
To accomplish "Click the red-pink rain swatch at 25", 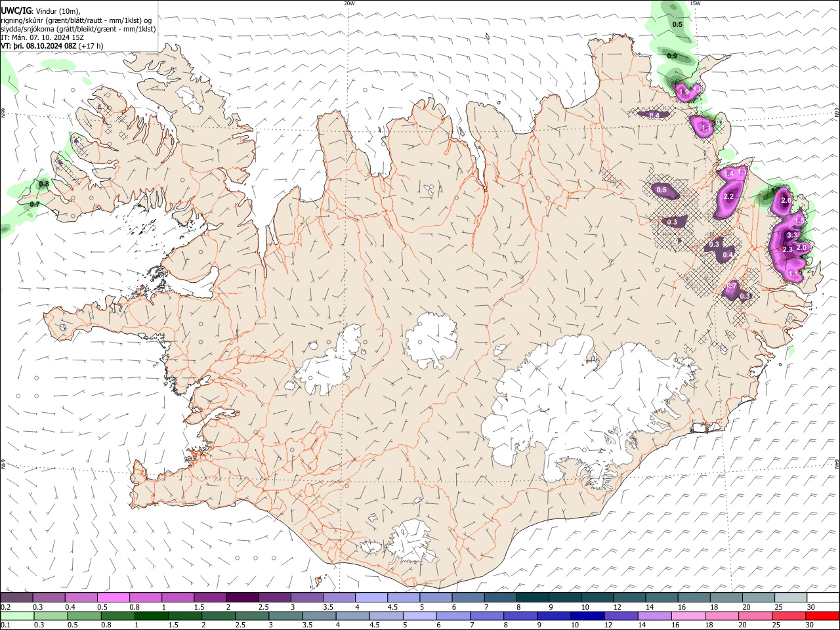I will click(x=789, y=616).
